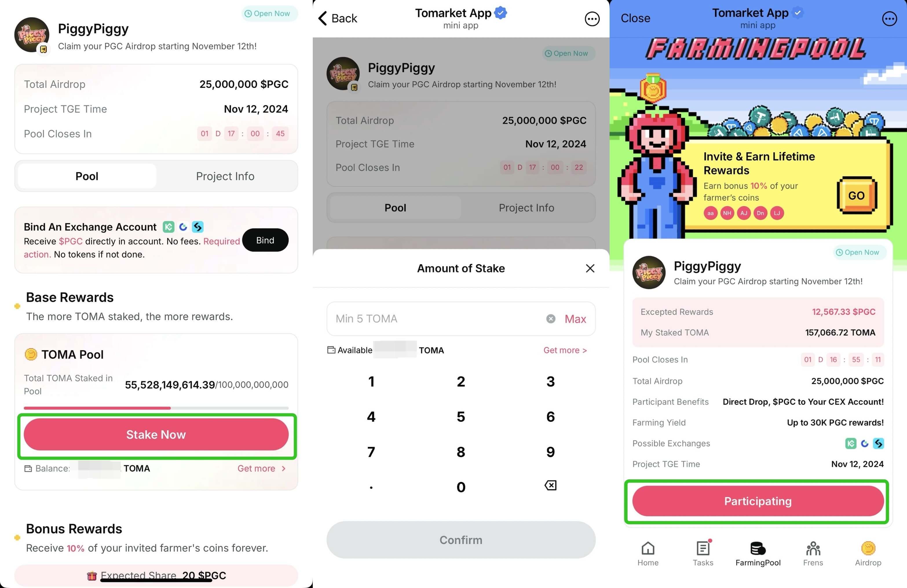
Task: Click the Participating button
Action: (x=758, y=501)
